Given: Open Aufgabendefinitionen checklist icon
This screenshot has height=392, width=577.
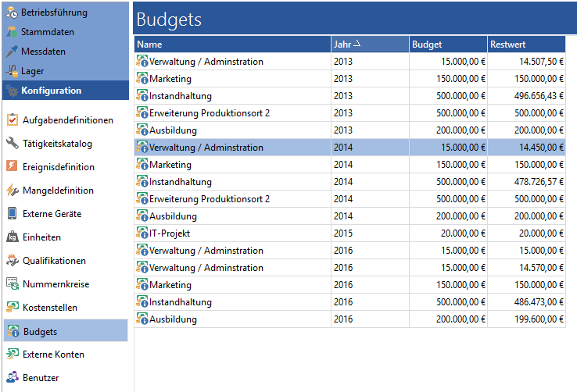Looking at the screenshot, I should (13, 119).
